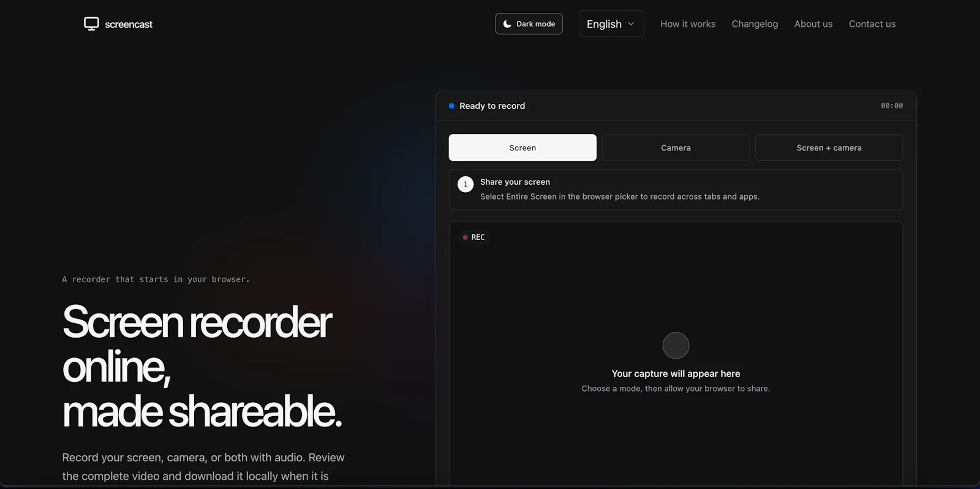The height and width of the screenshot is (489, 980).
Task: Open the Contact us link
Action: (x=872, y=24)
